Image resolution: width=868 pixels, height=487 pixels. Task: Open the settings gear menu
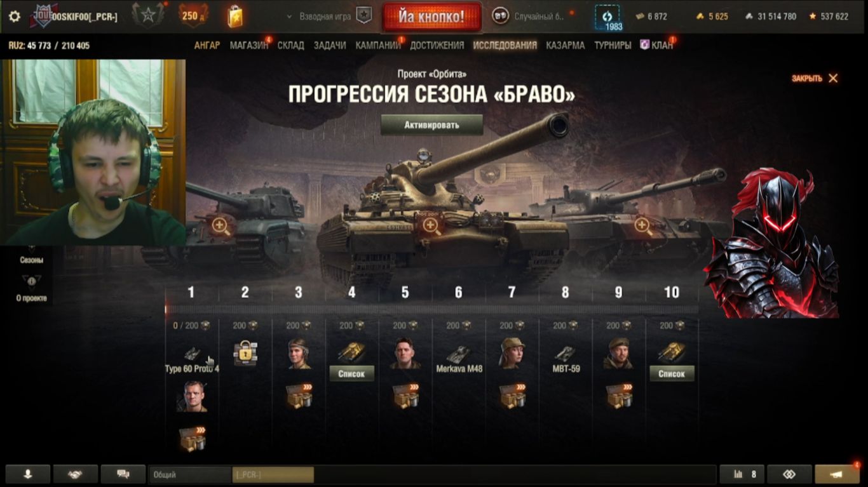click(x=15, y=17)
